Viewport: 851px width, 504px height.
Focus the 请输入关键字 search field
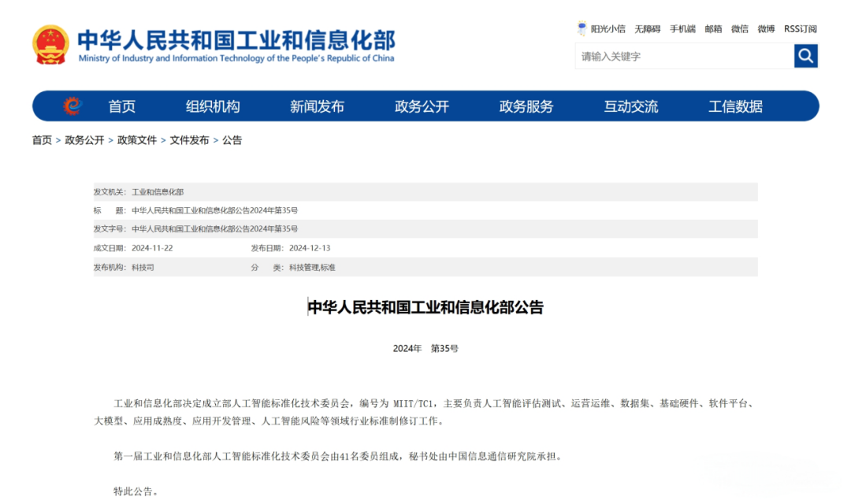[685, 56]
